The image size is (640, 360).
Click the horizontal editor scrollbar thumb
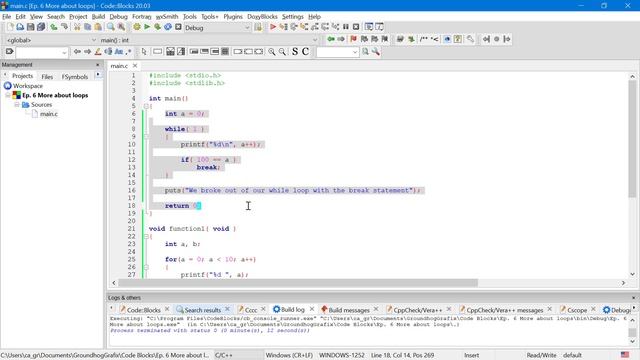298,282
